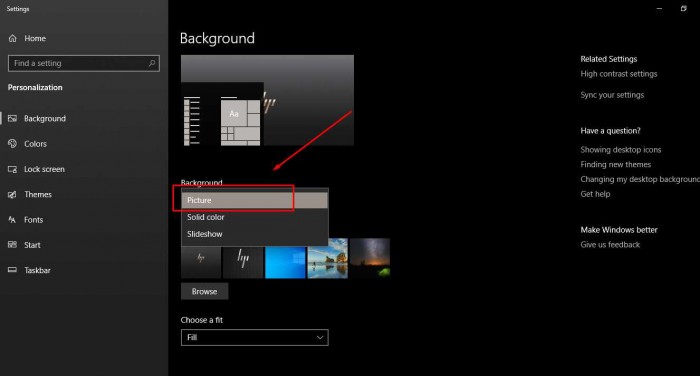
Task: Click the Home icon in sidebar
Action: pyautogui.click(x=12, y=38)
